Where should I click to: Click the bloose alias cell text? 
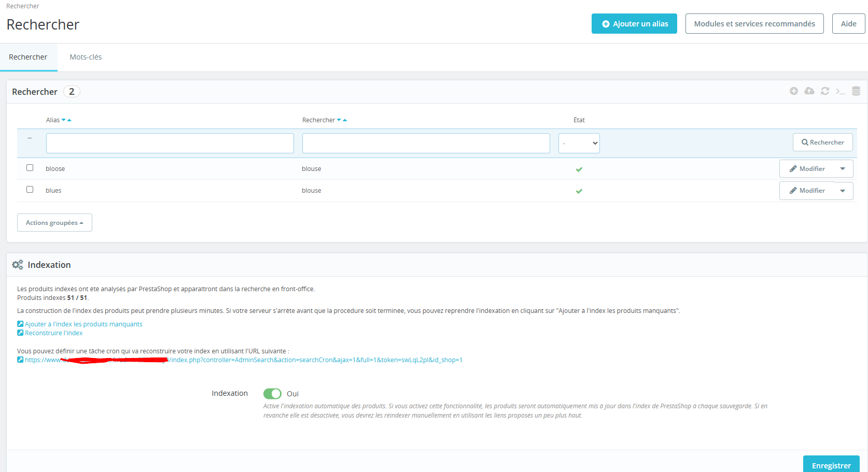(55, 169)
